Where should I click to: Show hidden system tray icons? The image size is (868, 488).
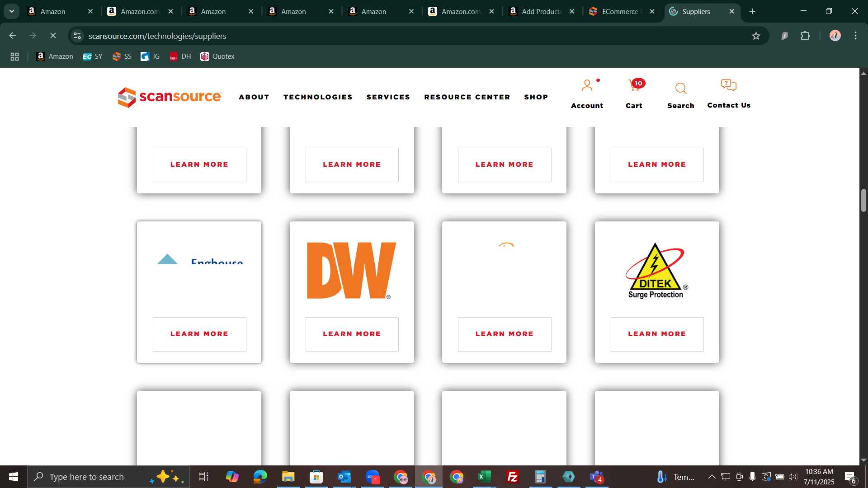tap(712, 477)
